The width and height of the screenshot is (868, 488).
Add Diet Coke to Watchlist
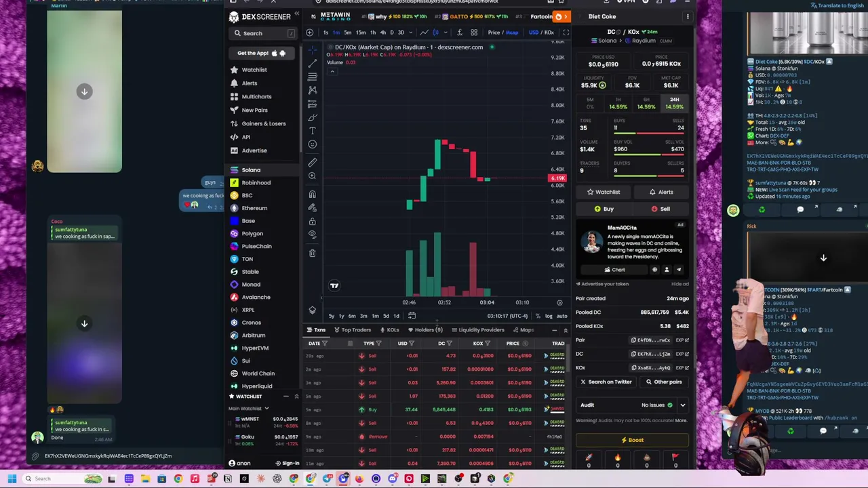(603, 192)
